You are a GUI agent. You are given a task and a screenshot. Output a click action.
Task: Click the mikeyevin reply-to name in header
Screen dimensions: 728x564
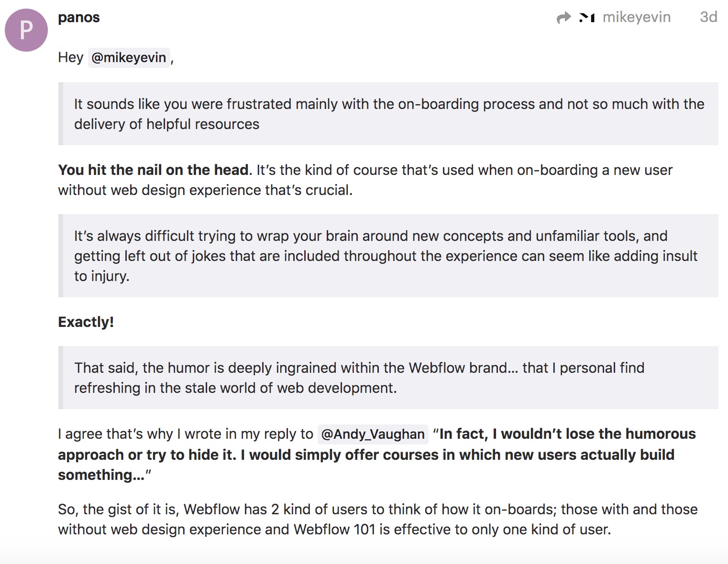(636, 17)
